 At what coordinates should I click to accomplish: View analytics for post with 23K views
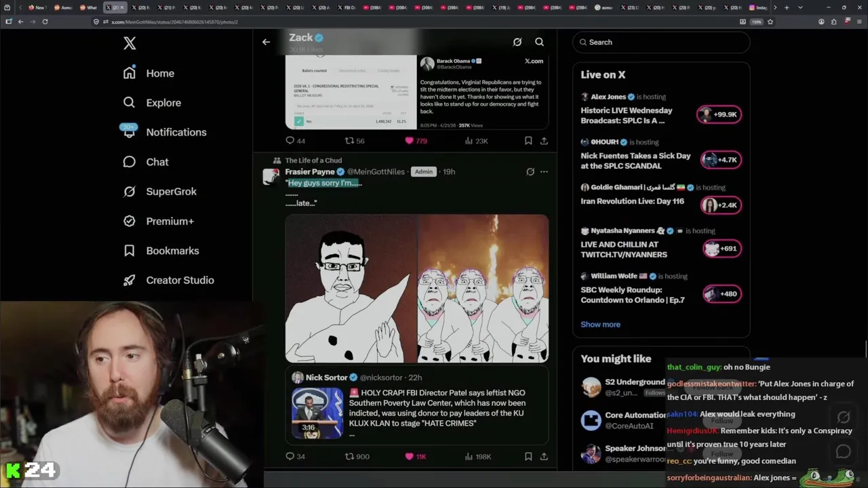tap(476, 141)
